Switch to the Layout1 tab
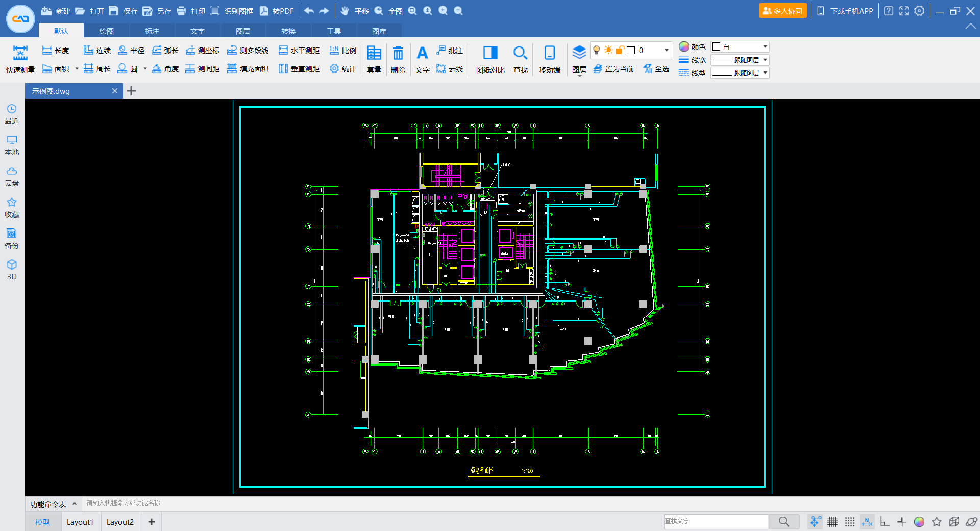980x531 pixels. coord(80,522)
